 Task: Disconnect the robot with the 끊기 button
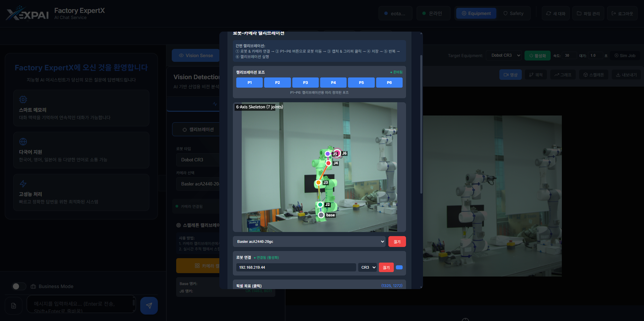click(386, 267)
